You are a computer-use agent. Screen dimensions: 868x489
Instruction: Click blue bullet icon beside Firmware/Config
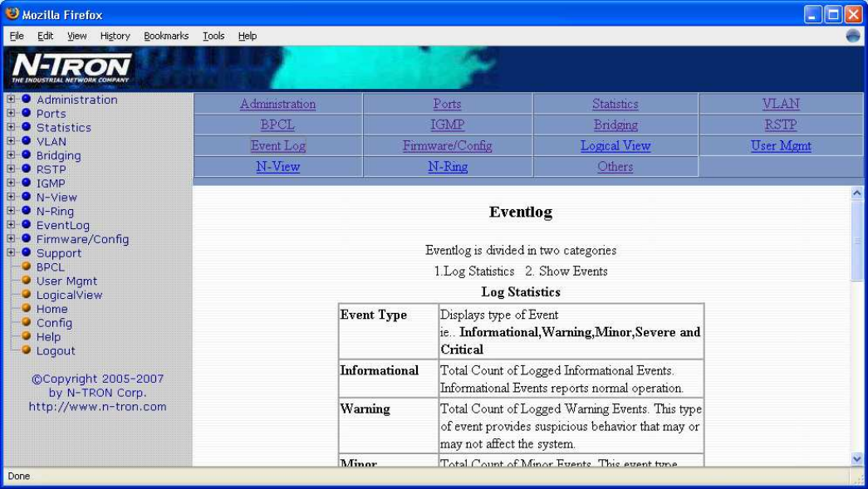pyautogui.click(x=26, y=238)
